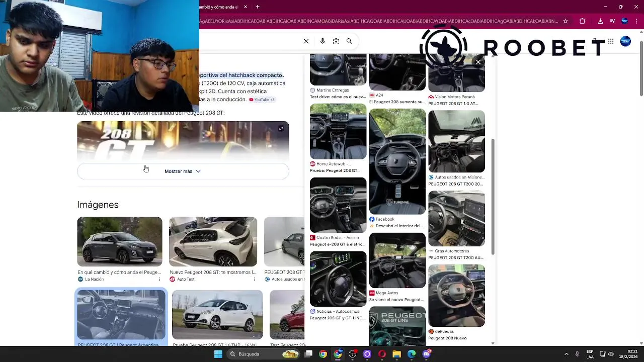Viewport: 644px width, 362px height.
Task: Open the first Chrome taskbar icon
Action: [x=323, y=354]
